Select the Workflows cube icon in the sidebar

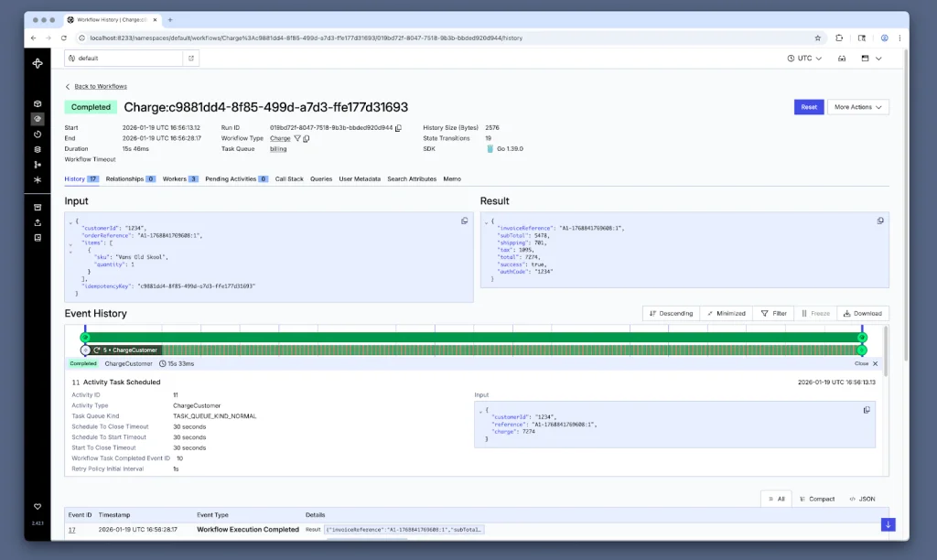[38, 102]
